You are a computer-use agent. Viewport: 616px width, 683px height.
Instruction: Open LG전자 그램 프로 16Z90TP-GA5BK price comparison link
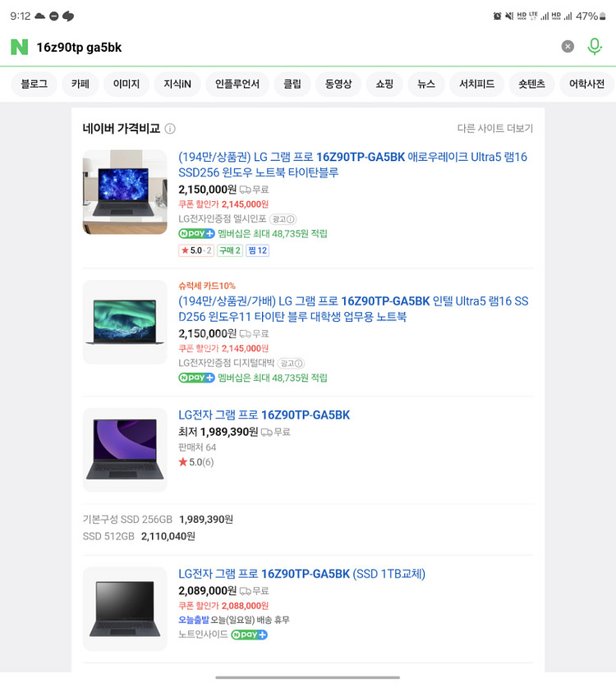[264, 415]
